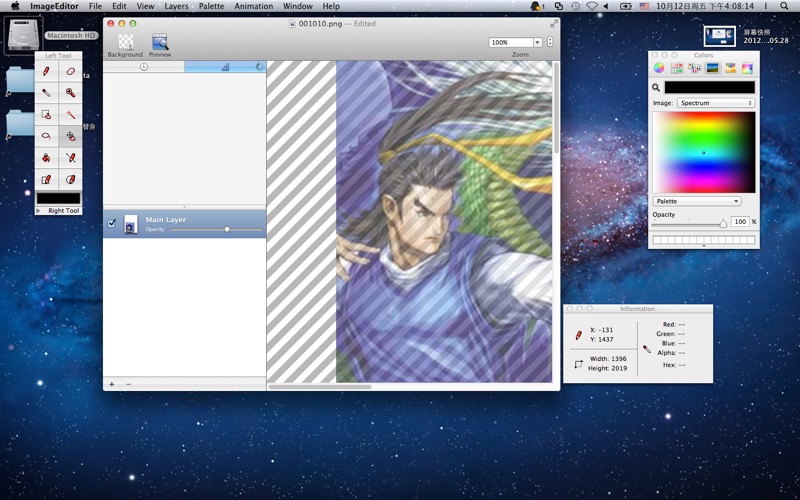Image resolution: width=800 pixels, height=500 pixels.
Task: Select the Macintosh HD desktop drive
Action: click(24, 34)
